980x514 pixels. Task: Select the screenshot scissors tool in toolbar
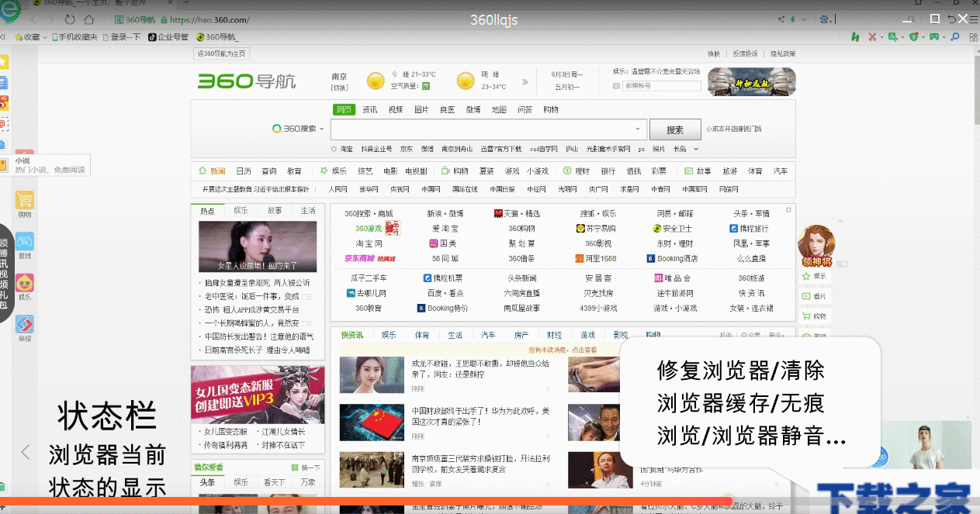click(872, 37)
